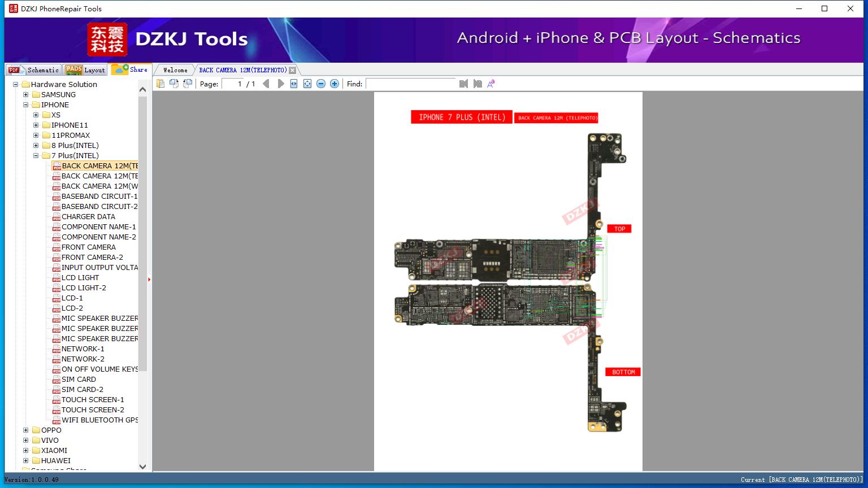Image resolution: width=868 pixels, height=488 pixels.
Task: Select TOUCH SCREEN-2 in the tree
Action: [x=93, y=409]
